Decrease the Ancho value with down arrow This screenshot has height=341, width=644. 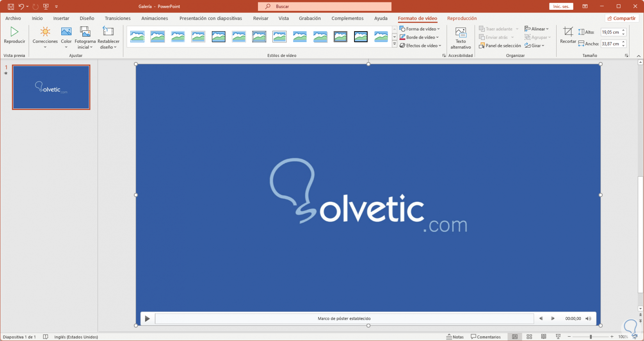(x=623, y=46)
